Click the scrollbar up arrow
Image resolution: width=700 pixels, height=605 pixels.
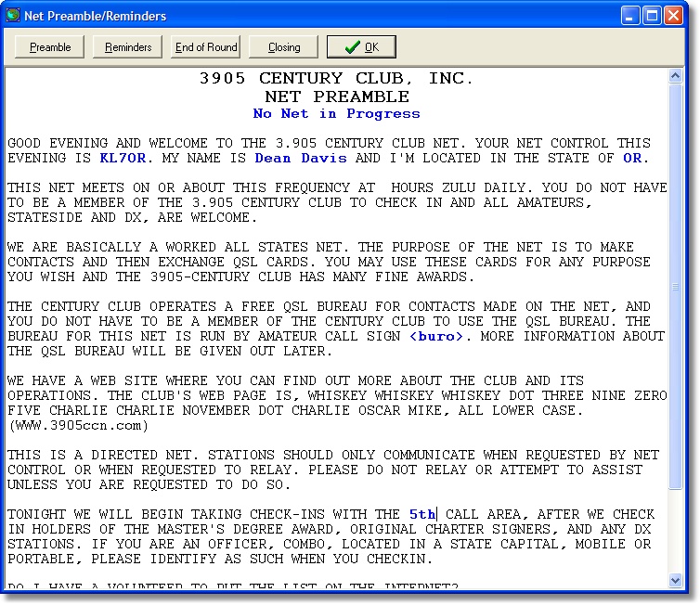[677, 76]
